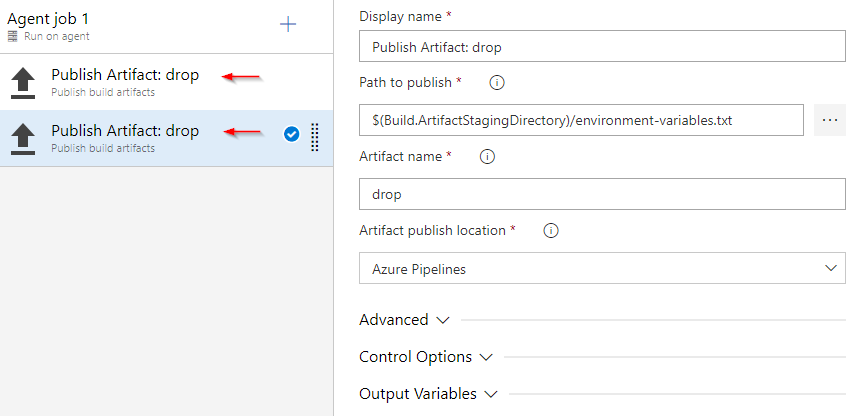862x416 pixels.
Task: Click the Display name input field
Action: pos(601,46)
